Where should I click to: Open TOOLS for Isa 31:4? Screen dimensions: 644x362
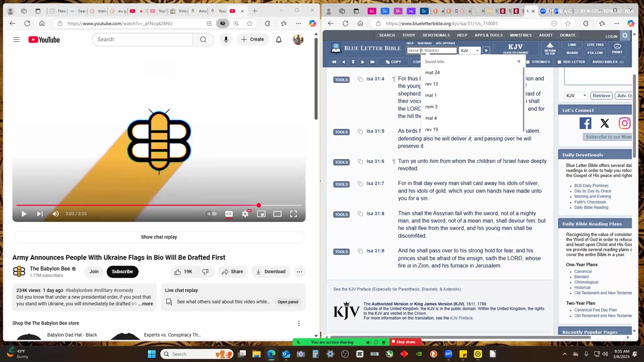(x=342, y=79)
